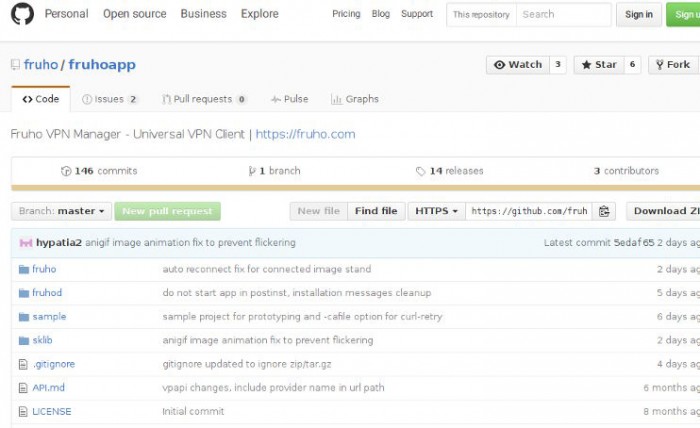The image size is (700, 428).
Task: Open commit 'gitignore updated to ignore zip/tar.gz'
Action: coord(247,365)
